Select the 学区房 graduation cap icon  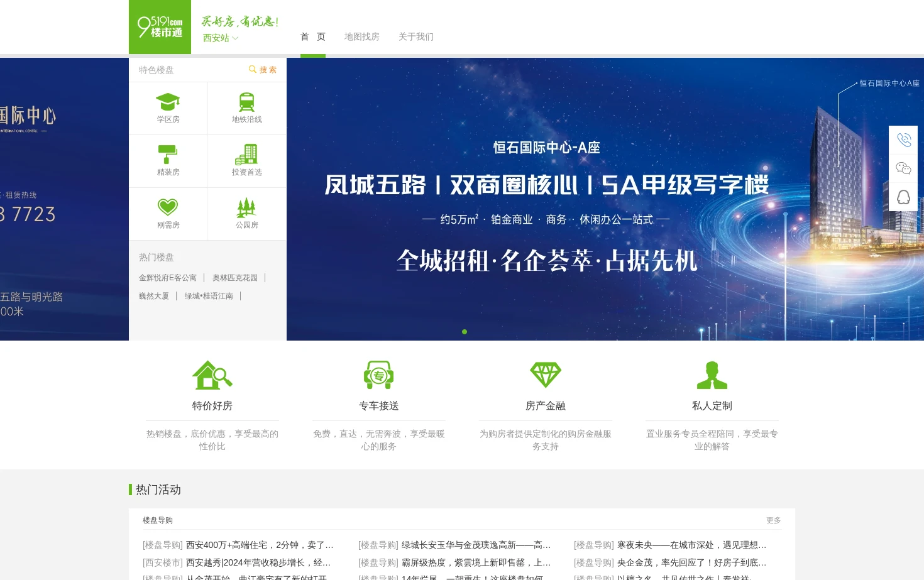click(x=168, y=102)
